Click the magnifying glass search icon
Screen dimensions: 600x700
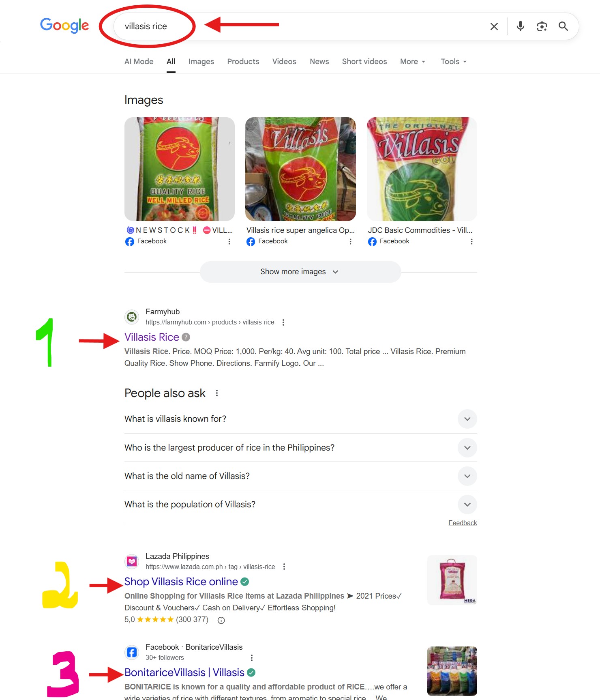click(x=563, y=26)
